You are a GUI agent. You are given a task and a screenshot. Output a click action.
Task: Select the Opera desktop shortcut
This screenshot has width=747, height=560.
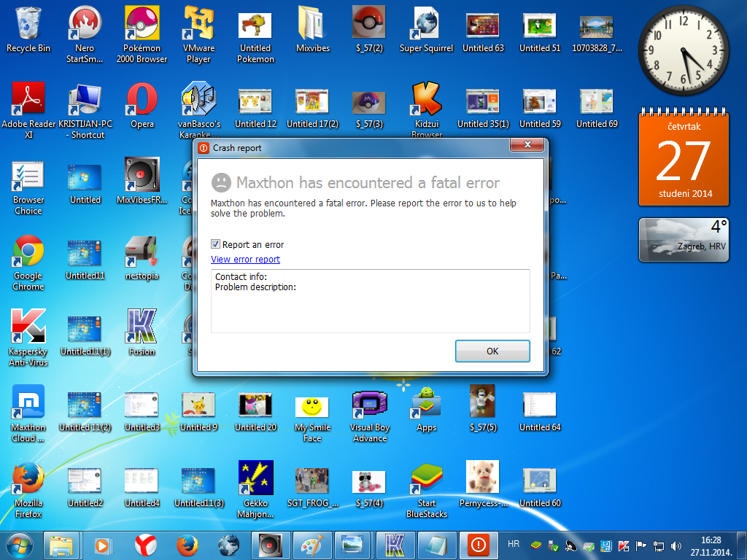pyautogui.click(x=142, y=105)
